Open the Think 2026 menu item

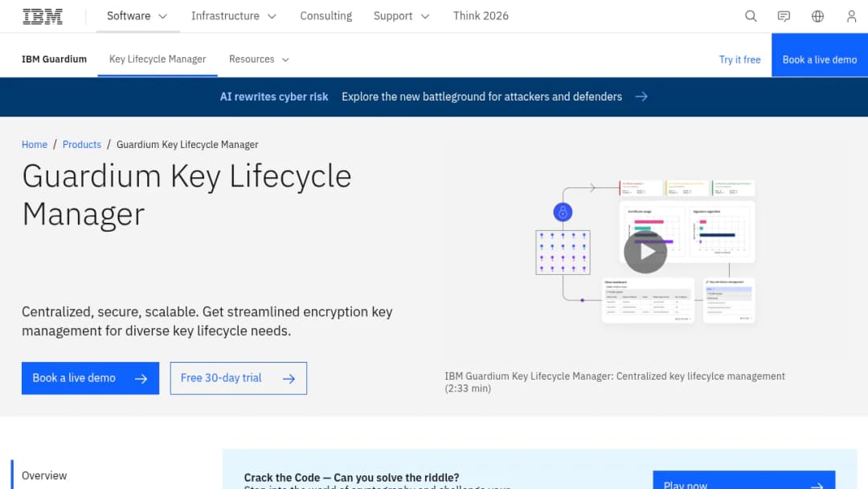(x=481, y=16)
